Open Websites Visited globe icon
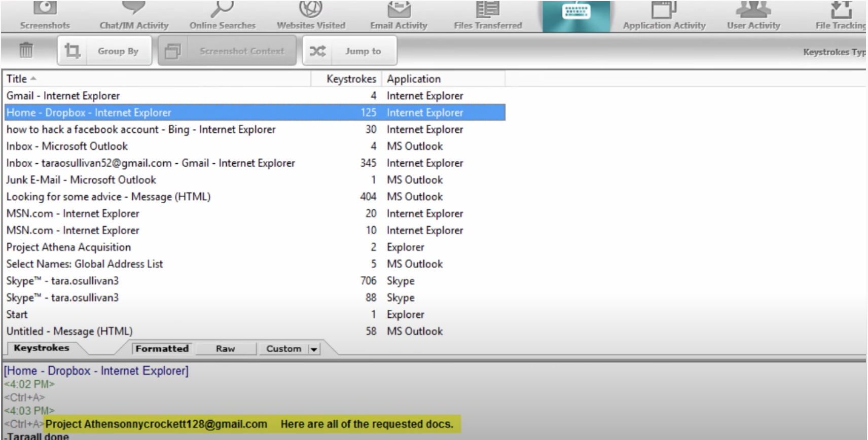The image size is (868, 440). [311, 8]
